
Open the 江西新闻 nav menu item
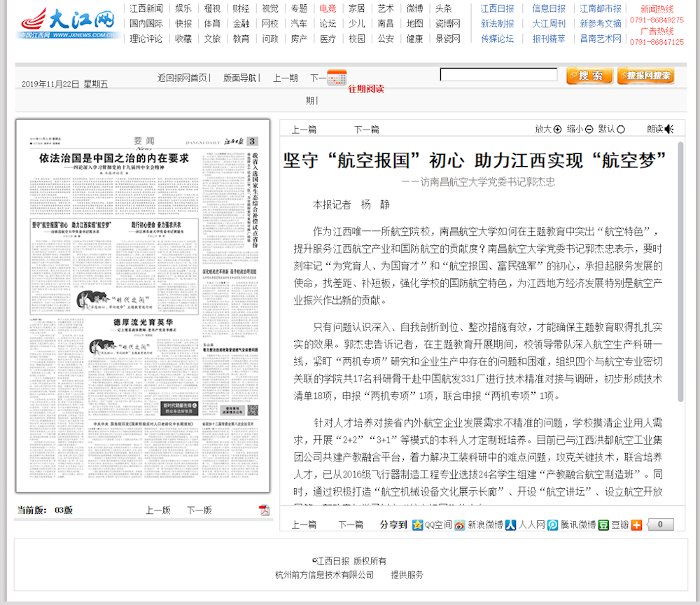coord(146,8)
